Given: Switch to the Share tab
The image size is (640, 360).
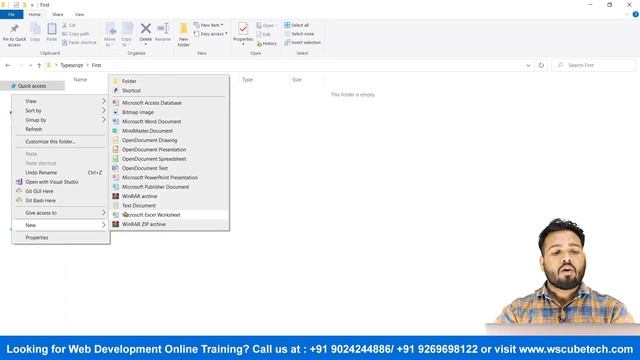Looking at the screenshot, I should coord(58,14).
